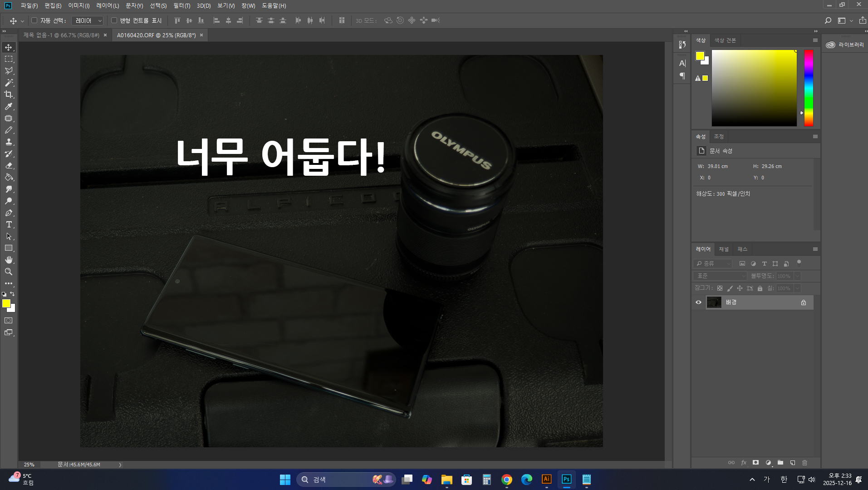Viewport: 868px width, 490px height.
Task: Open the 레이어 auto-select target dropdown
Action: pyautogui.click(x=88, y=20)
